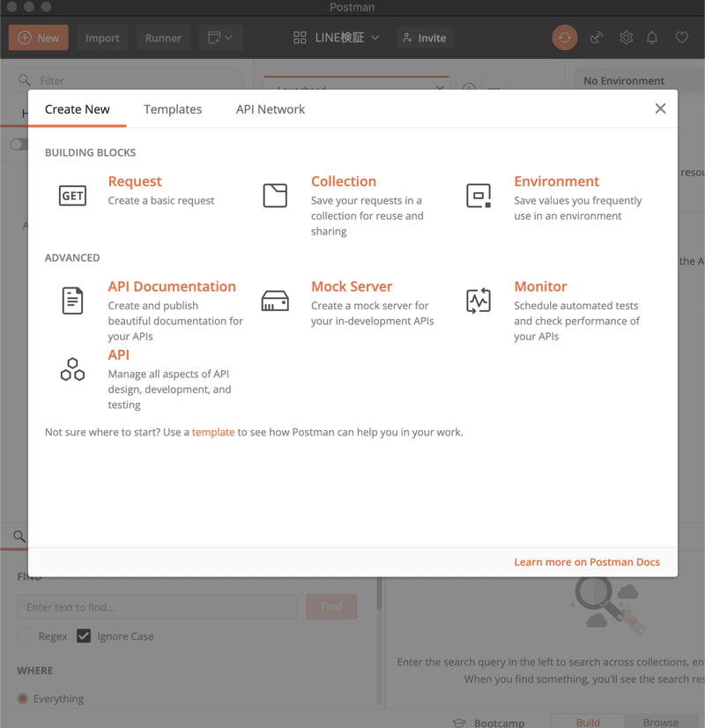The width and height of the screenshot is (705, 728).
Task: Open the Mock Server link
Action: click(352, 286)
